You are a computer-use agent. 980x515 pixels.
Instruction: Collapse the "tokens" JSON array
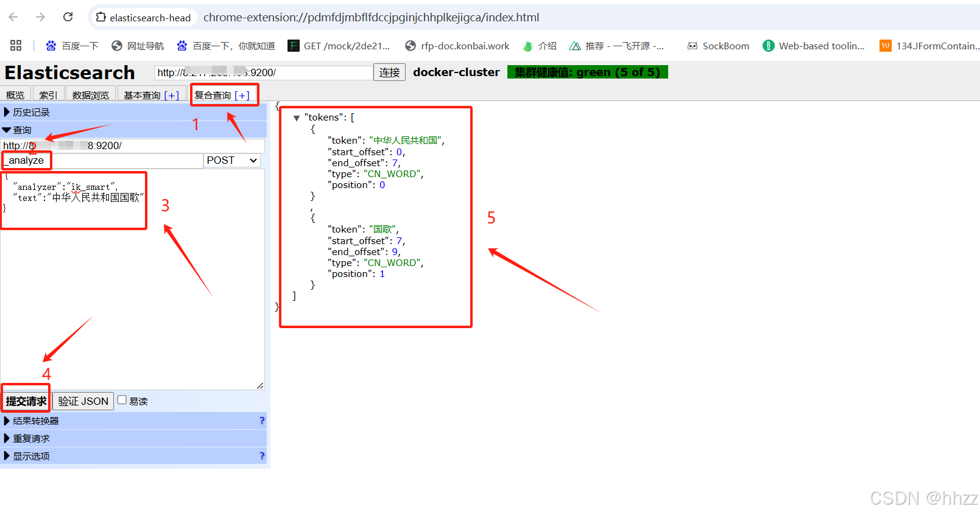pyautogui.click(x=297, y=118)
